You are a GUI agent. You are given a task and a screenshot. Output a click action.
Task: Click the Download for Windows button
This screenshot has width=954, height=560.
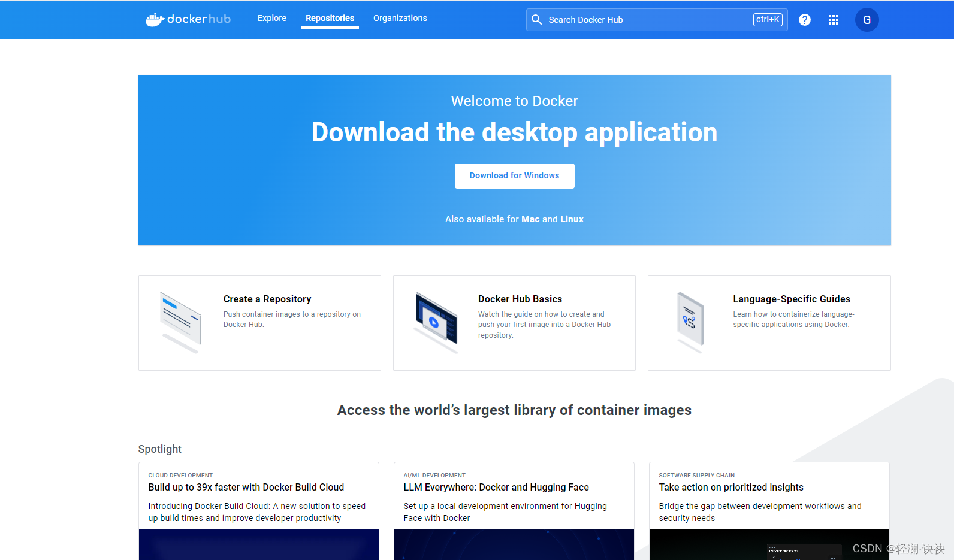coord(514,176)
